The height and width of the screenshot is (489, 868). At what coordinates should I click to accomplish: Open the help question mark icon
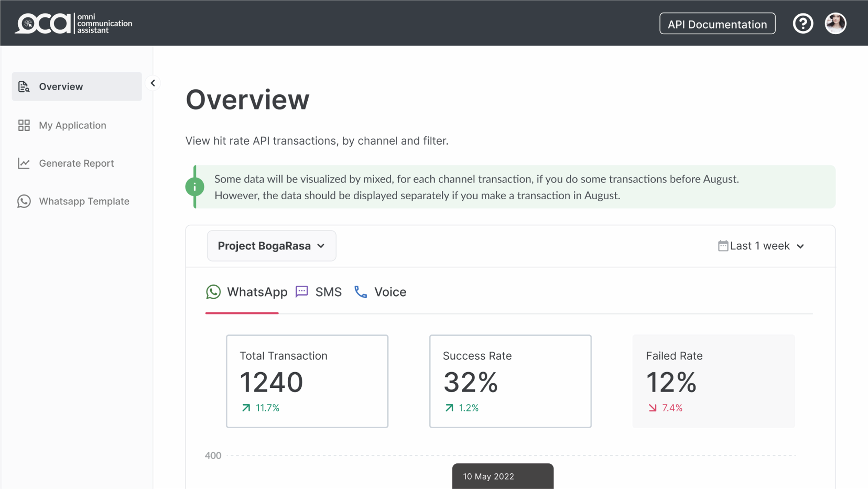tap(803, 23)
